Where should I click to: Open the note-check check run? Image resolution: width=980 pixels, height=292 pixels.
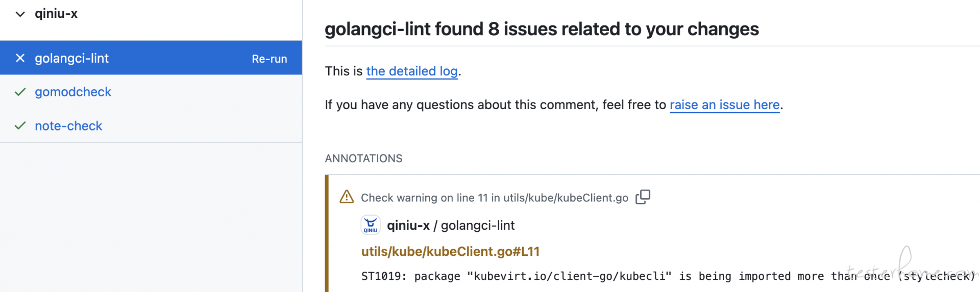tap(68, 126)
